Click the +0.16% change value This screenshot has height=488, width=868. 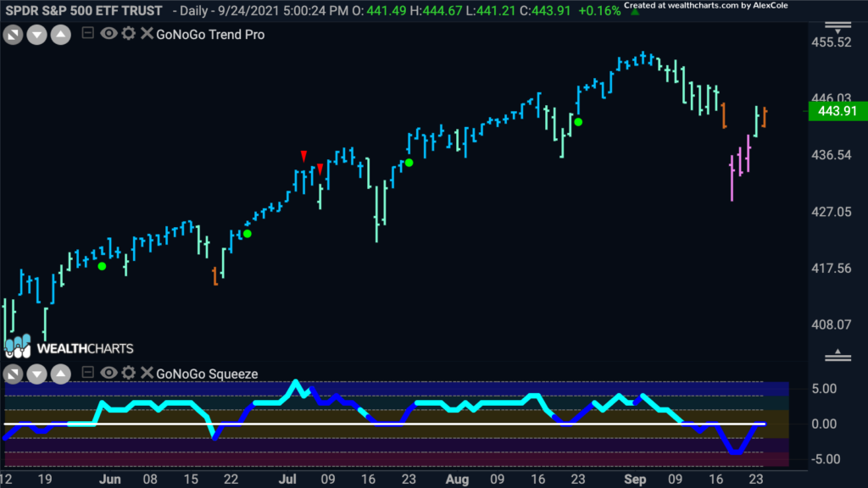(599, 11)
